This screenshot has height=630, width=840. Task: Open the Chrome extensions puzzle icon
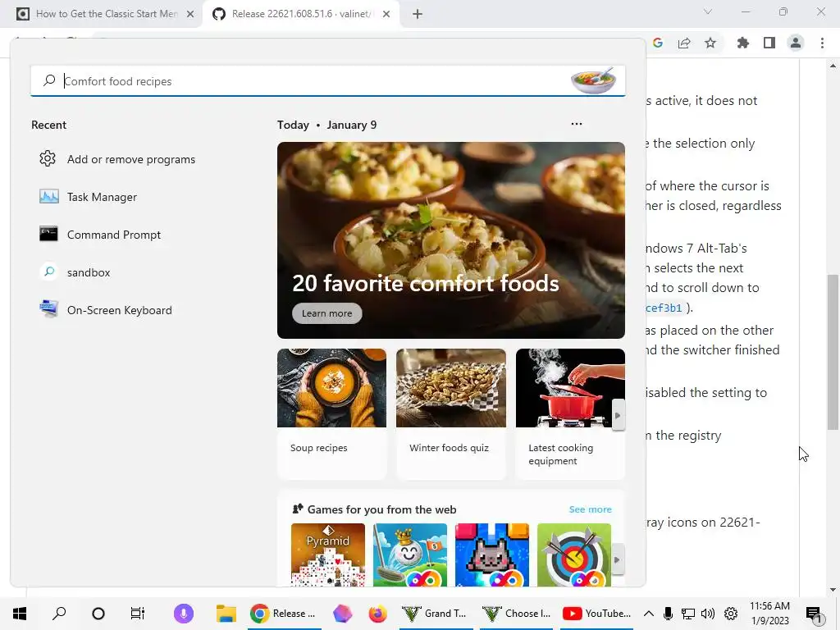click(x=743, y=43)
